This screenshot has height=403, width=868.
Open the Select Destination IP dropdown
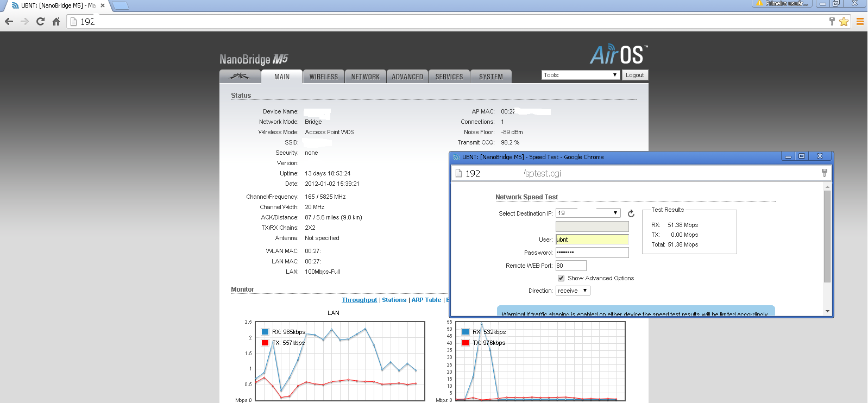(588, 213)
